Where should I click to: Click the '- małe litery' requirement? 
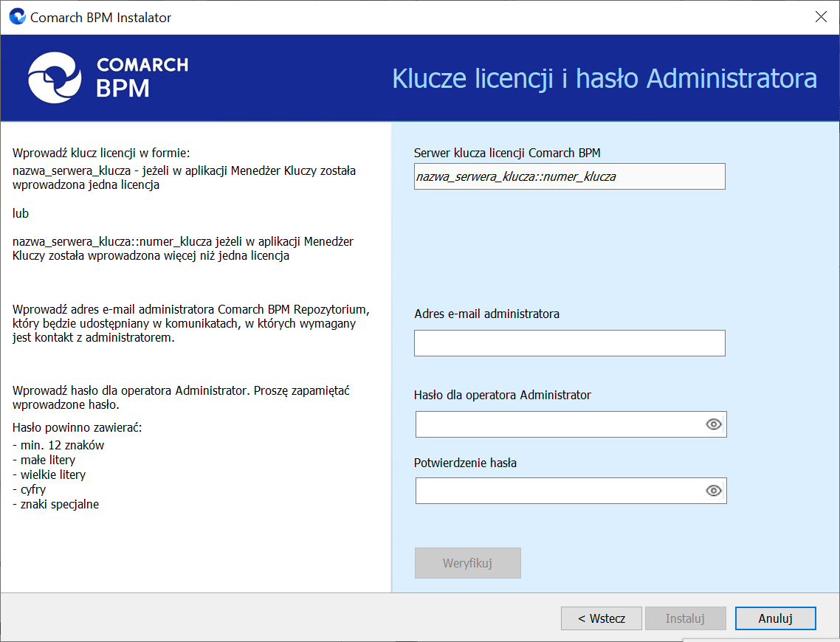[44, 460]
